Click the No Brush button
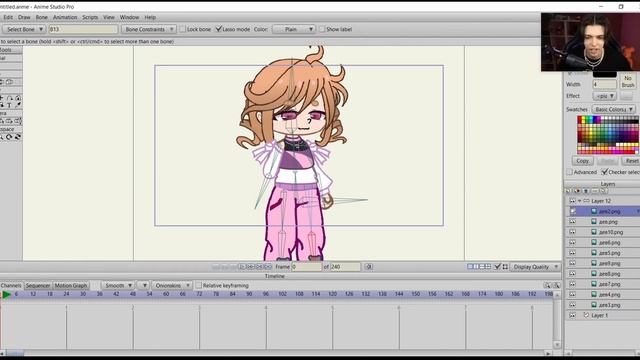The image size is (640, 360). [x=628, y=81]
